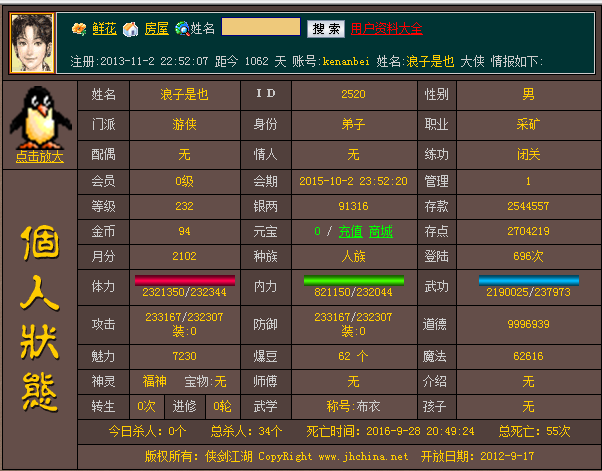
Task: Click the 门派 value 游侠
Action: (x=184, y=124)
